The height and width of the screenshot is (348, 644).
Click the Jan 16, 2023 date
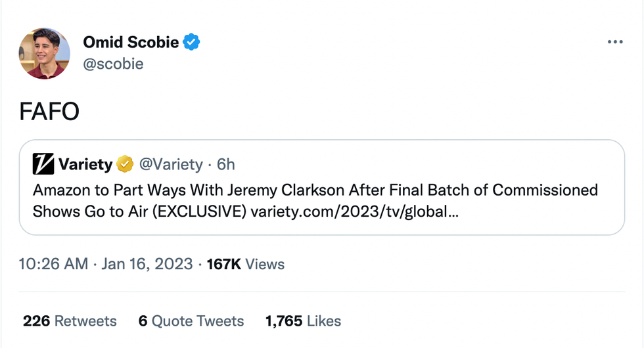147,265
